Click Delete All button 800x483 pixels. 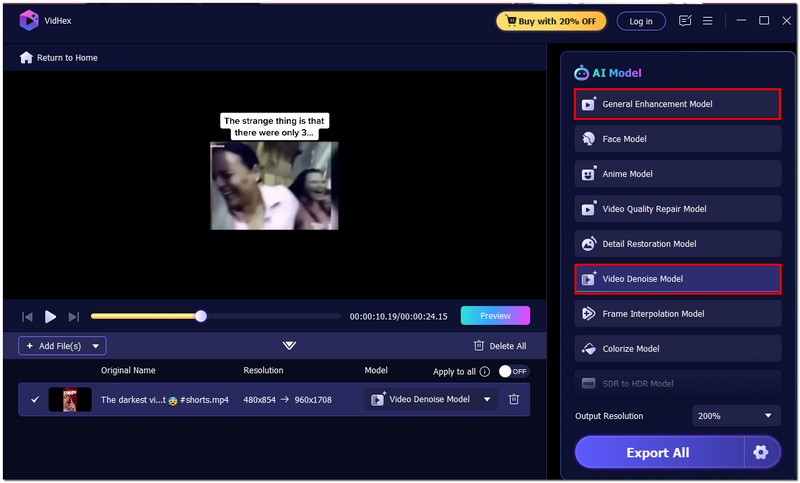501,346
